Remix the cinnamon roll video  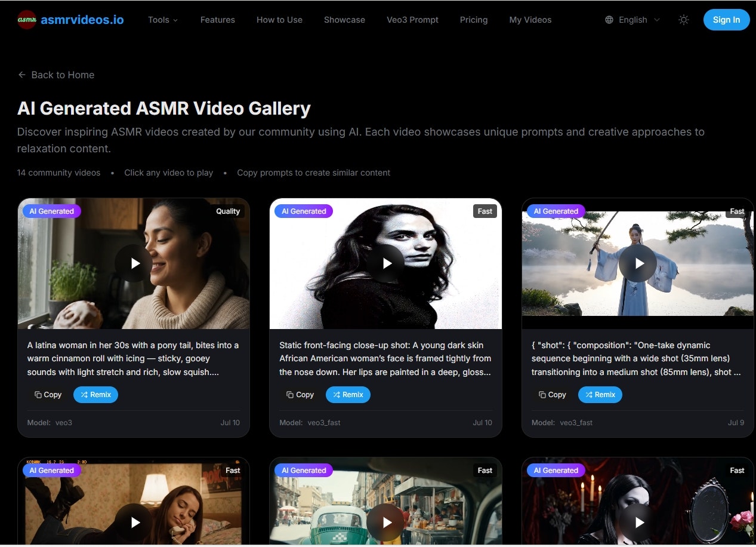click(95, 395)
